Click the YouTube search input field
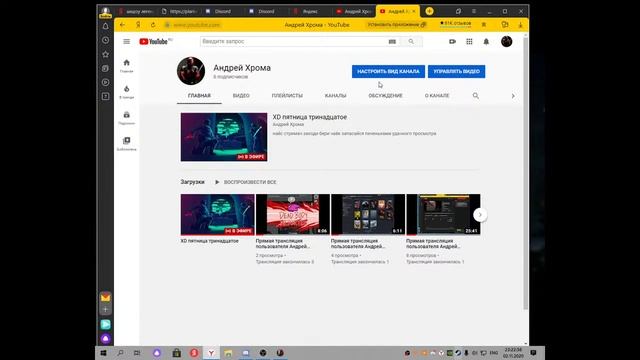640x360 pixels. [293, 41]
